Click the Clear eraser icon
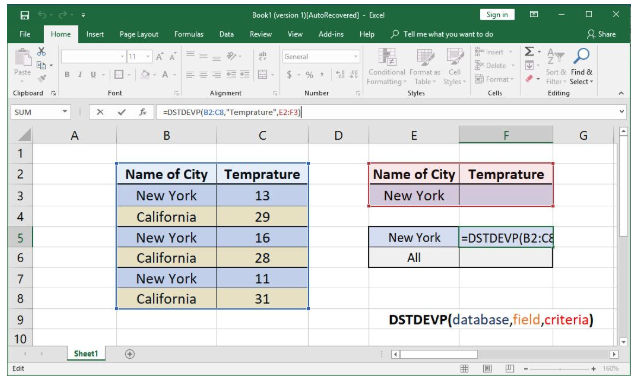 coord(529,79)
